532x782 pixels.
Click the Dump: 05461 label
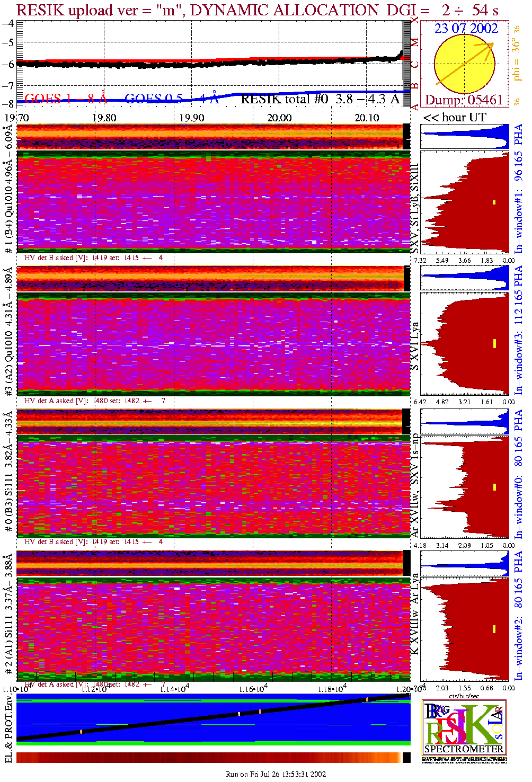pos(464,100)
